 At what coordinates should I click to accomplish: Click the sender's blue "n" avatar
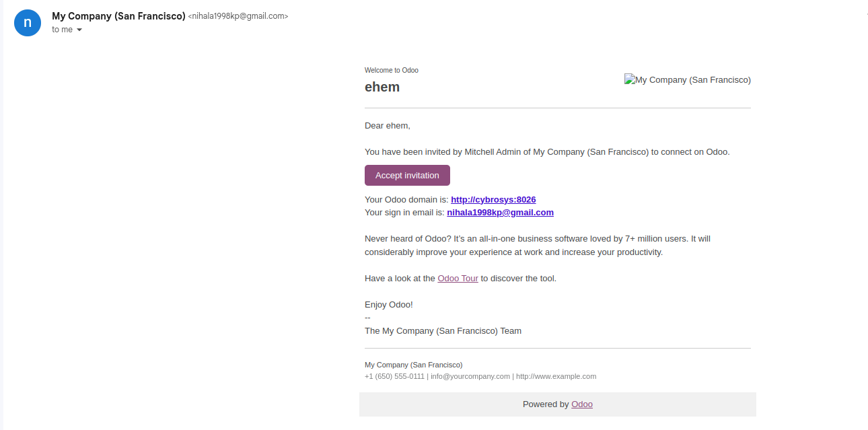pyautogui.click(x=28, y=22)
